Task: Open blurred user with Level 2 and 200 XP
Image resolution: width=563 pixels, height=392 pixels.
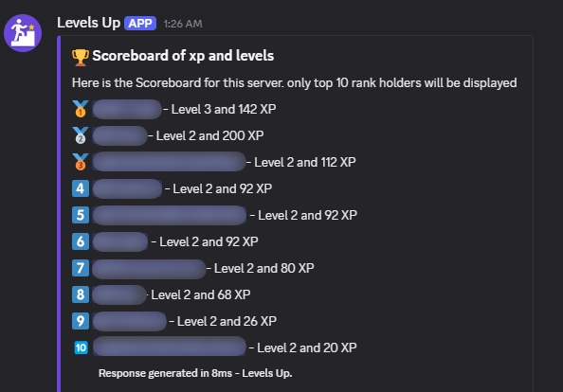Action: coord(119,136)
